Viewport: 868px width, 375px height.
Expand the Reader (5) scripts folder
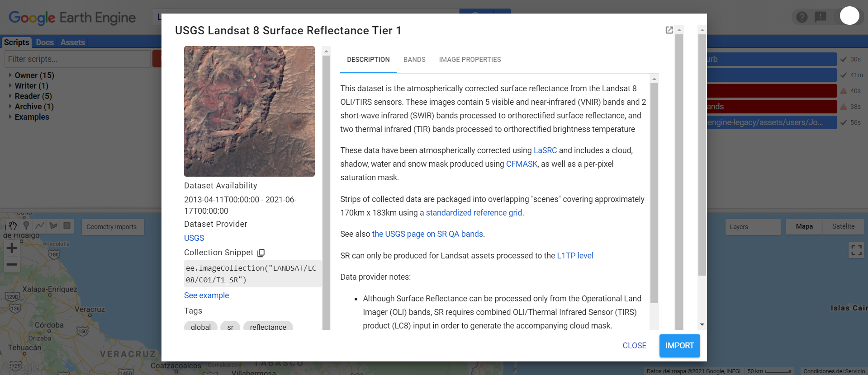(10, 96)
